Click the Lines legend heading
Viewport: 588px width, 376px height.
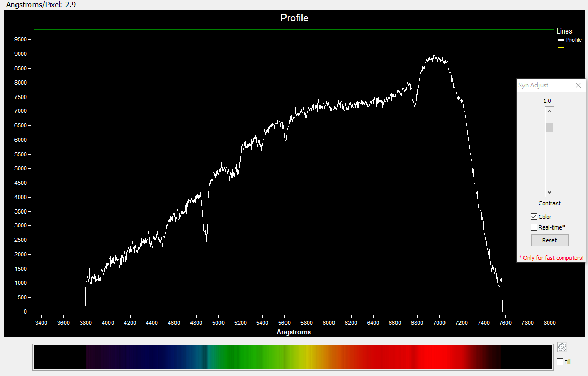click(564, 31)
